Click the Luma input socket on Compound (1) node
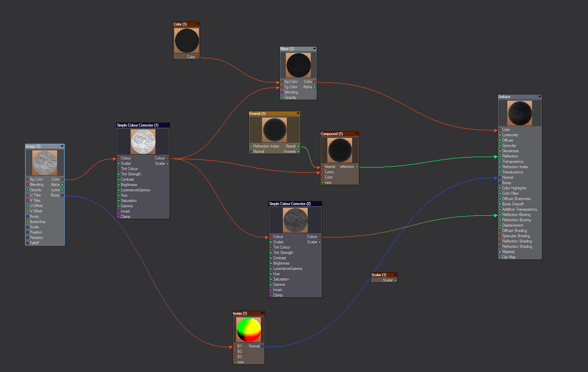588x372 pixels. [x=322, y=172]
